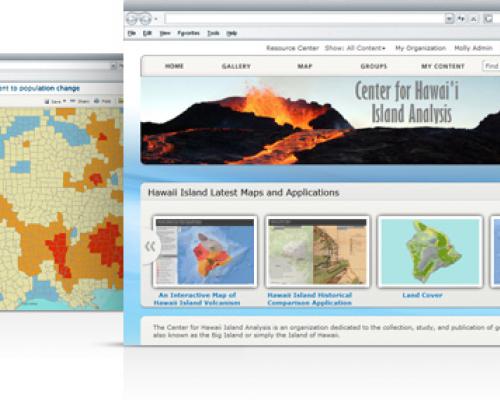
Task: Click Share in the back window toolbar
Action: (x=81, y=101)
